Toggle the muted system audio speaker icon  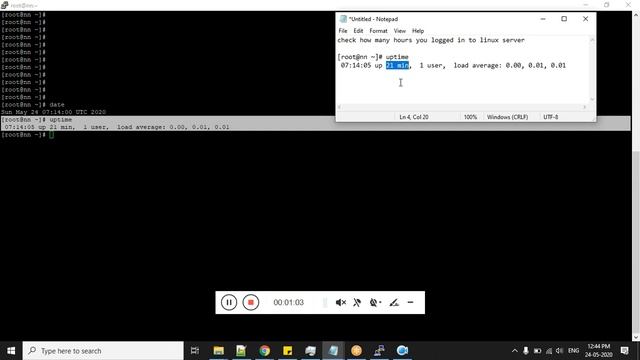[340, 302]
